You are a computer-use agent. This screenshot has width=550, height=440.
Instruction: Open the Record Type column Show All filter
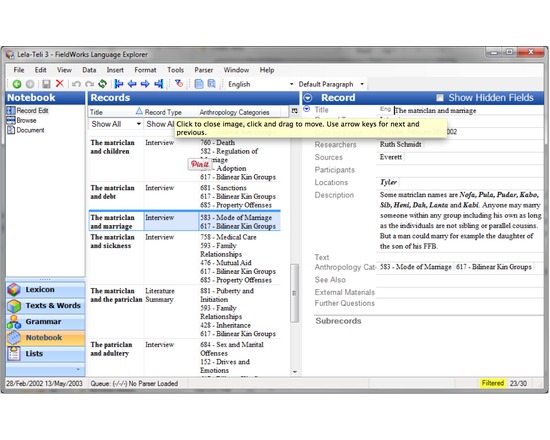point(160,124)
